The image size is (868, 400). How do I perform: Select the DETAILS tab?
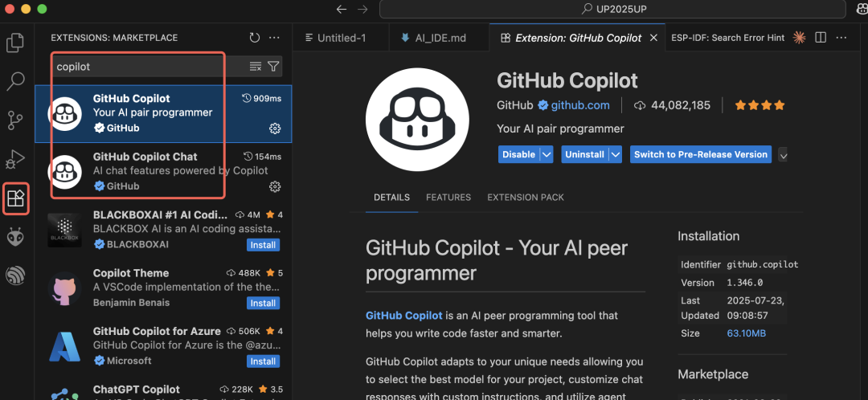point(392,198)
